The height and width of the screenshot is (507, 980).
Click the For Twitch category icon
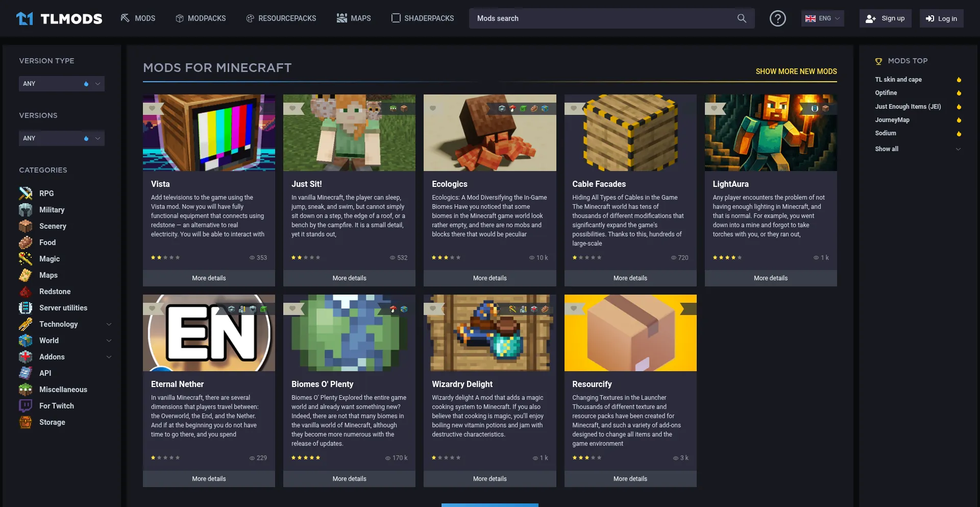26,406
